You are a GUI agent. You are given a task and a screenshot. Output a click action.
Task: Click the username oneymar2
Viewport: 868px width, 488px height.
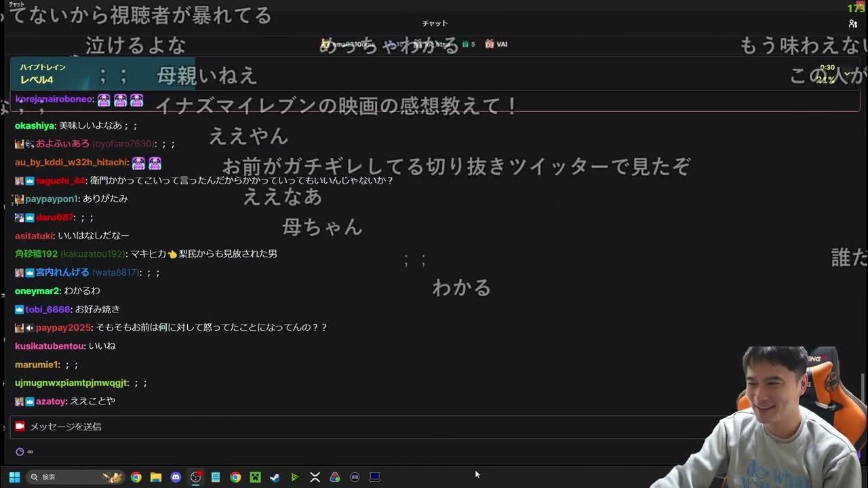(37, 291)
